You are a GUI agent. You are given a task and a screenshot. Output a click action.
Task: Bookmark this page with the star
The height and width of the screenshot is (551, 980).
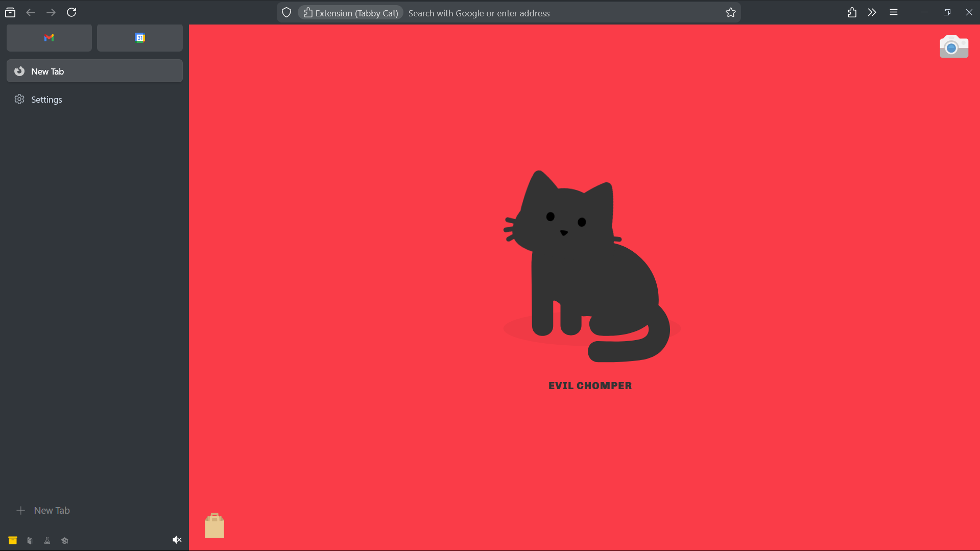pos(730,13)
